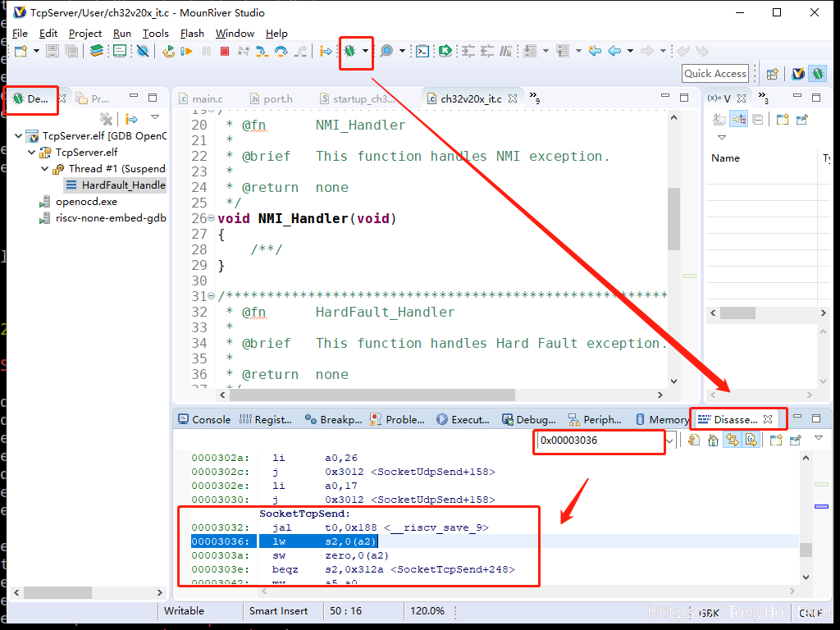Open the disassembly address history dropdown

(669, 441)
